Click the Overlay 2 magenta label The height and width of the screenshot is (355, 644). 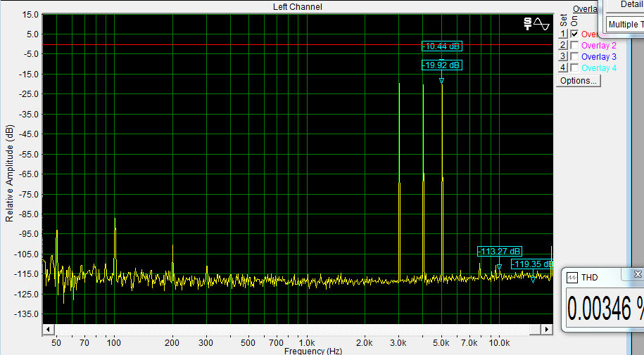coord(599,46)
